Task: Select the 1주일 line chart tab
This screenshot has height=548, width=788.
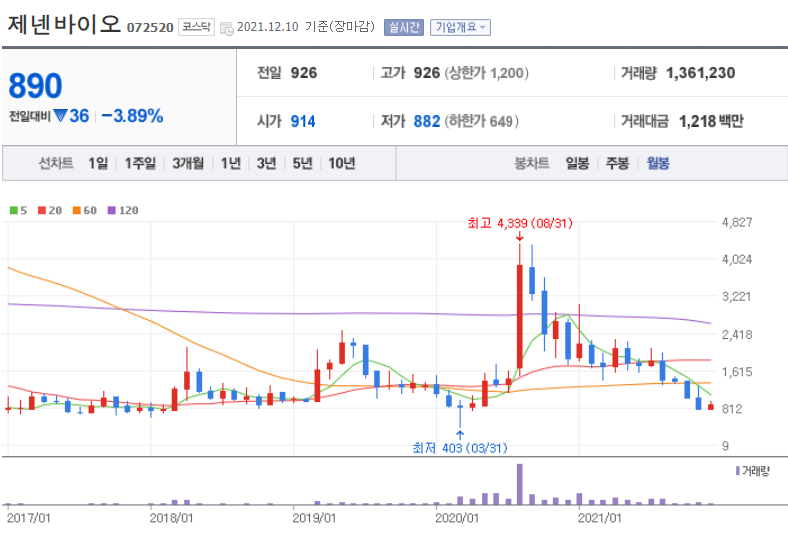Action: (x=140, y=163)
